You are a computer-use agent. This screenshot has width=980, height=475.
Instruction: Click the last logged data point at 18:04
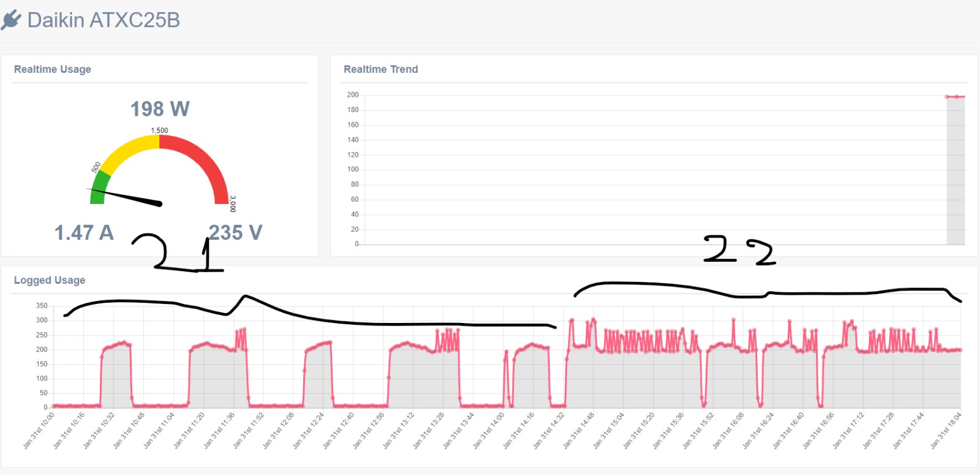(x=960, y=350)
